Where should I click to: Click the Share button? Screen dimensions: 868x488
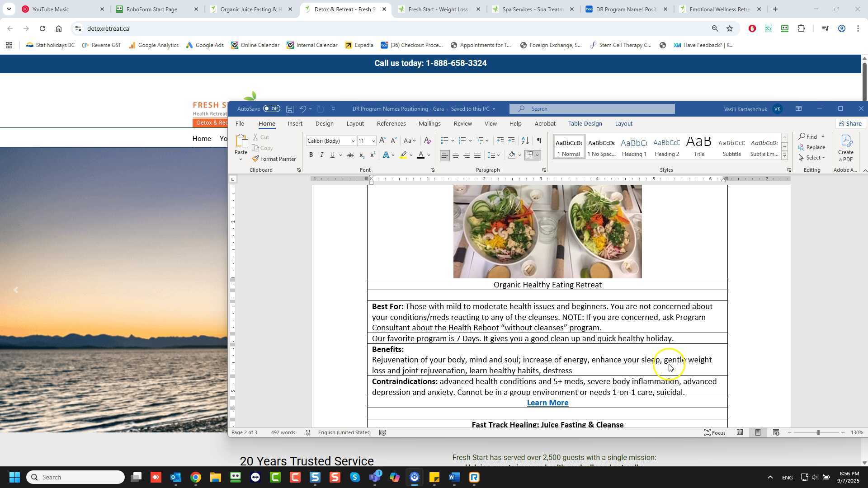850,124
